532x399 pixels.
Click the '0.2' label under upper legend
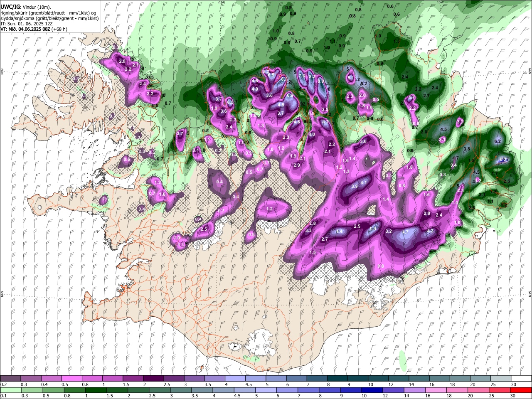tap(3, 384)
